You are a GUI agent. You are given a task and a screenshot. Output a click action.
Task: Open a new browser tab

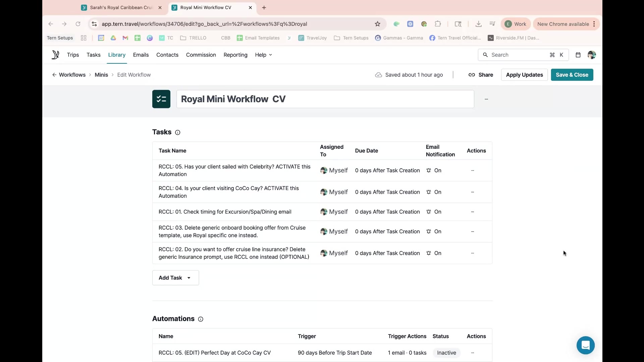pyautogui.click(x=264, y=7)
